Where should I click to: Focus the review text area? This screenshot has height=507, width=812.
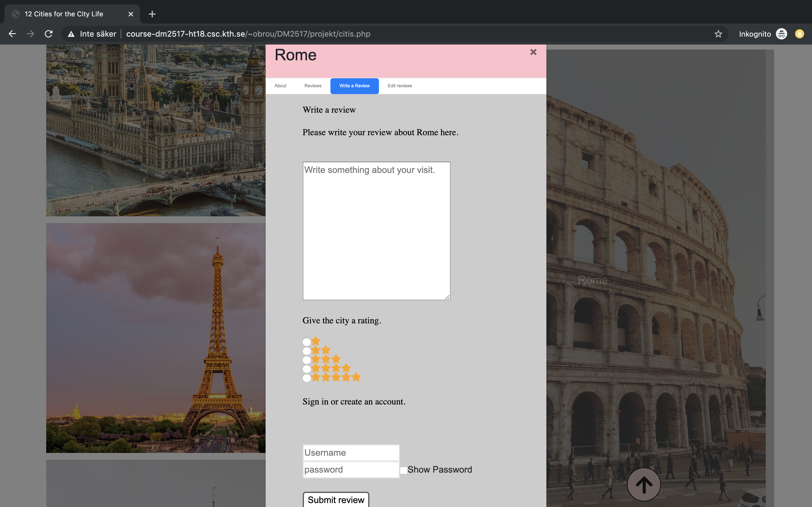coord(376,231)
